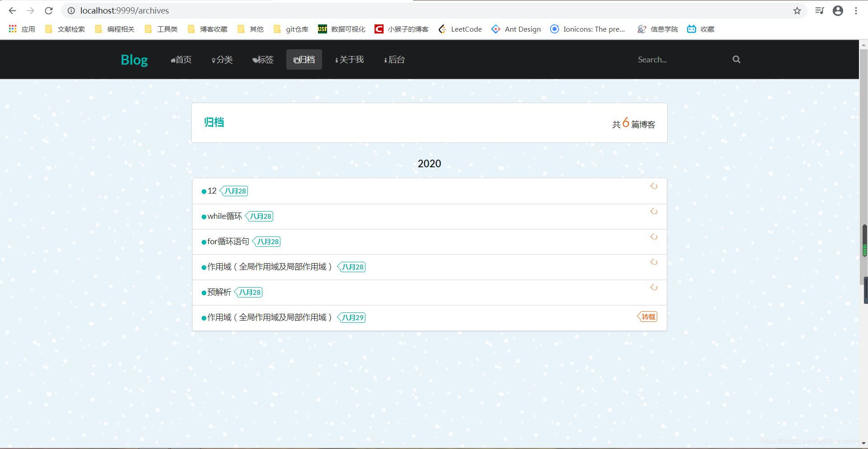868x449 pixels.
Task: Open the git仓库 bookmark folder
Action: point(291,29)
